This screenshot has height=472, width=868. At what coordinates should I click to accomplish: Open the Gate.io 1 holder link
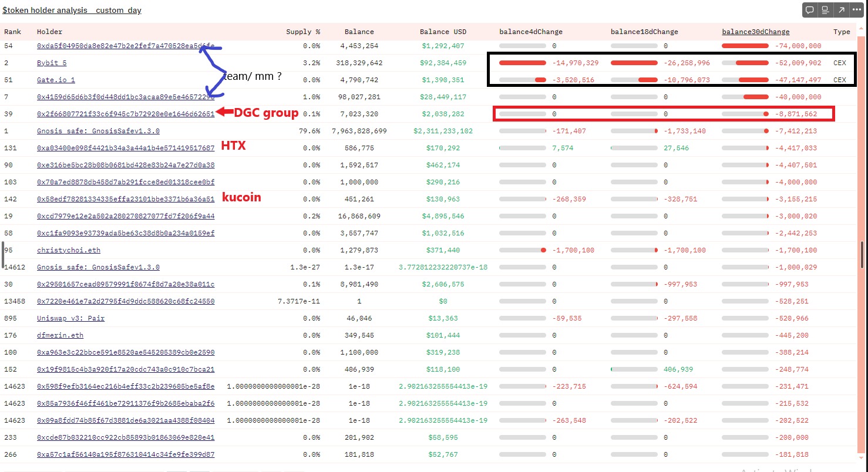(x=55, y=80)
